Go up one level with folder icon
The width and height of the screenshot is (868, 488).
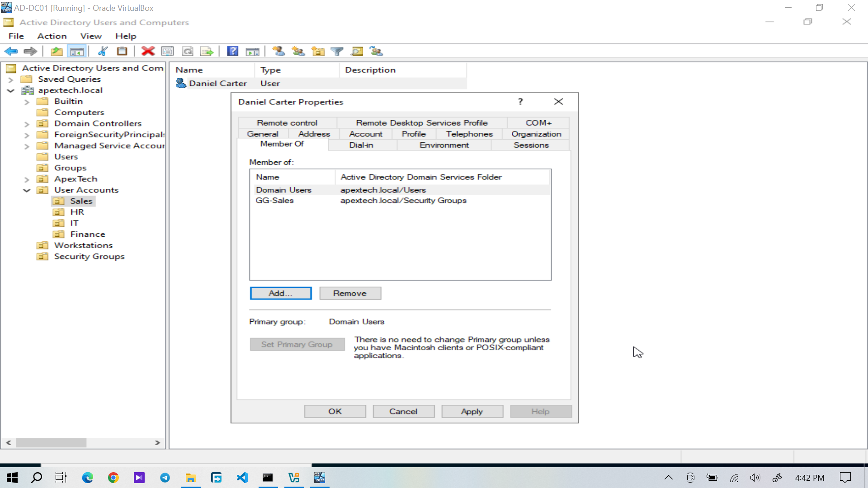click(x=57, y=52)
